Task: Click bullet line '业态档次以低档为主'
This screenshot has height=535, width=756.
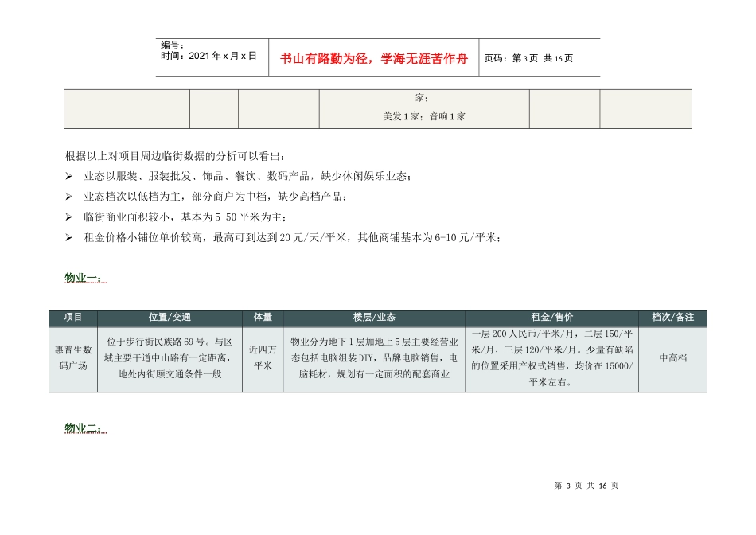Action: (x=216, y=197)
